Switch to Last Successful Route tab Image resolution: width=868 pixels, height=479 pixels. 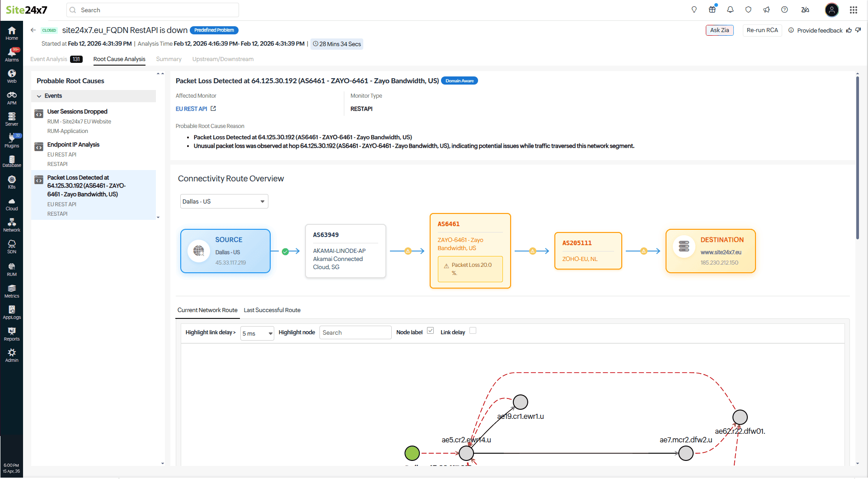[x=272, y=310]
